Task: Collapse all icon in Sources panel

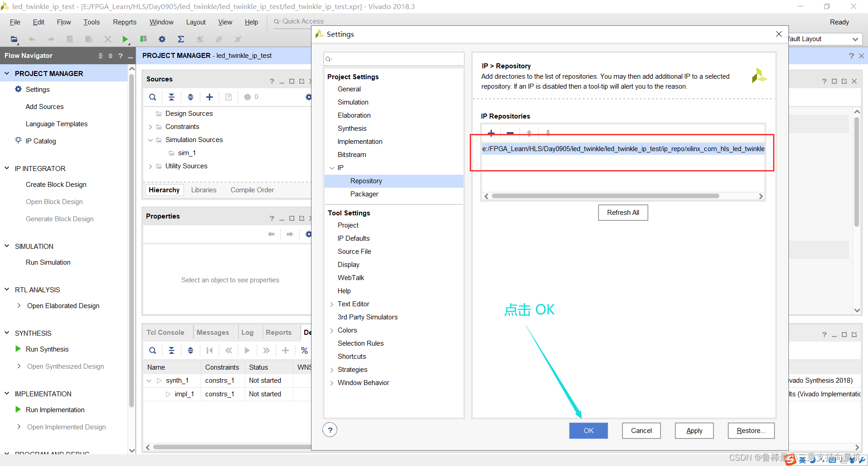Action: [x=171, y=97]
